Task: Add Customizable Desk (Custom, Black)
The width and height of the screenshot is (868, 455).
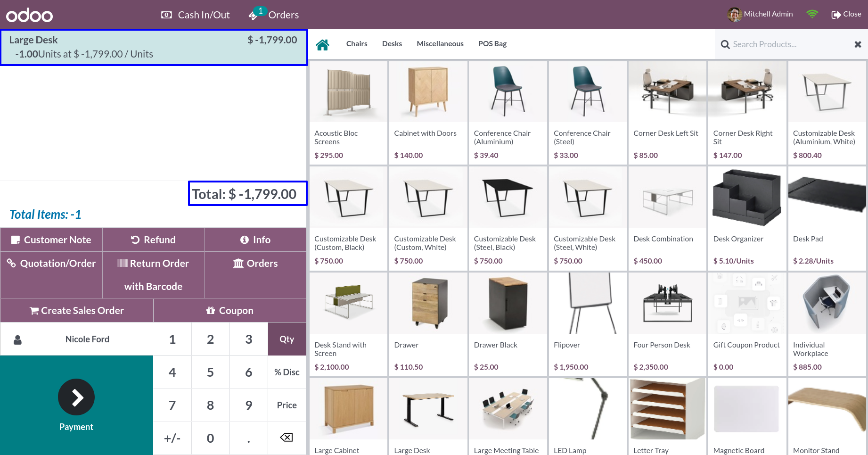Action: (x=348, y=218)
